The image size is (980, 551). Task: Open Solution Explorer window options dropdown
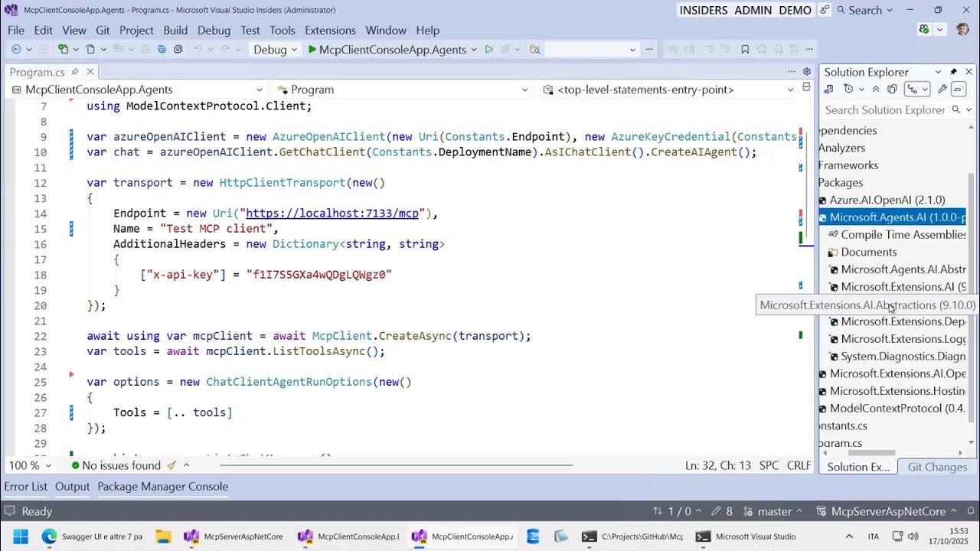938,72
